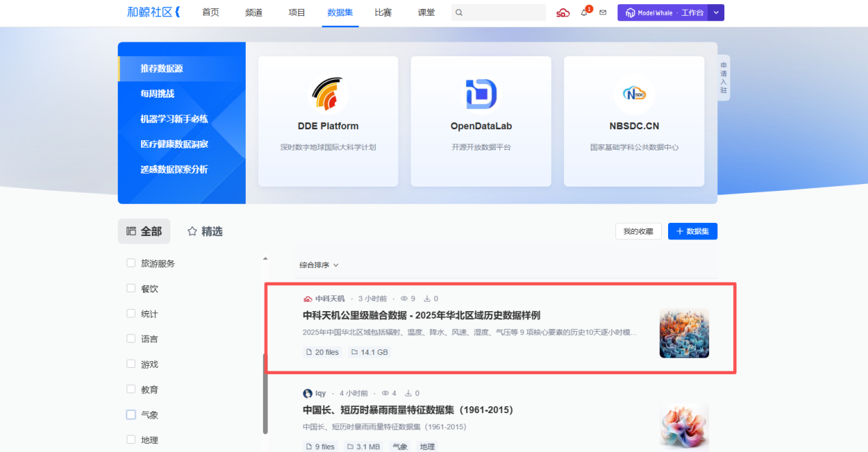Switch to the 比赛 nav tab
868x452 pixels.
(383, 13)
